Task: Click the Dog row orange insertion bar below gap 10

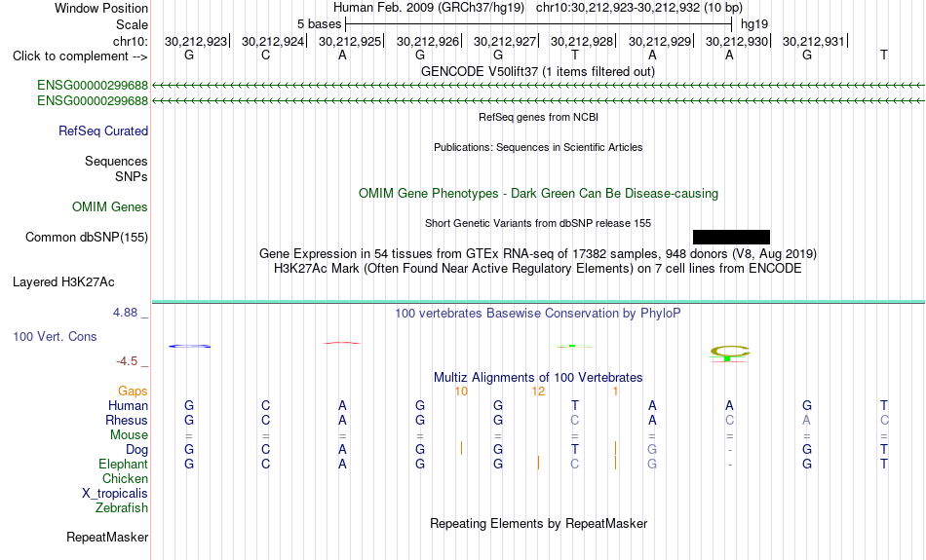Action: point(461,448)
